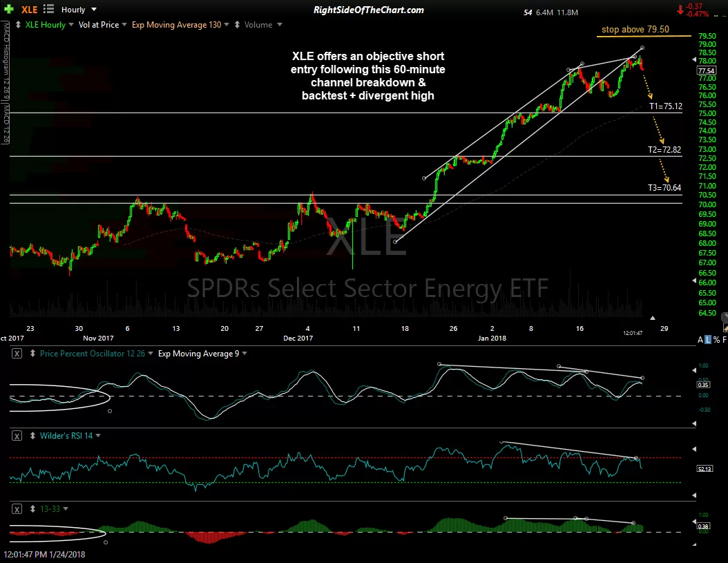Click reorder arrows beside Price Percent Oscillator

(x=32, y=354)
